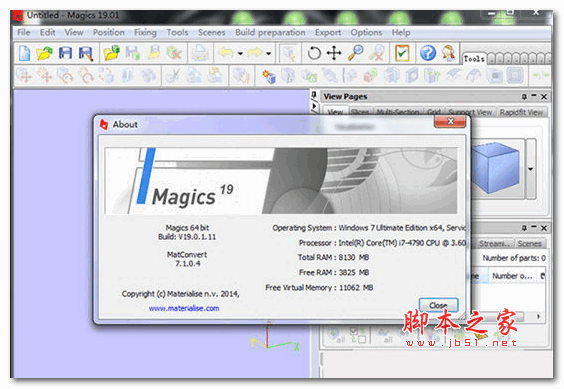
Task: Open the File menu
Action: 24,32
